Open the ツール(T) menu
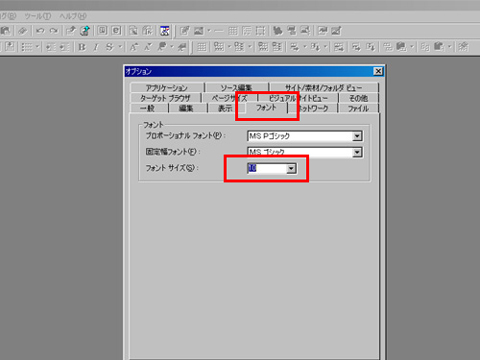 click(x=37, y=16)
